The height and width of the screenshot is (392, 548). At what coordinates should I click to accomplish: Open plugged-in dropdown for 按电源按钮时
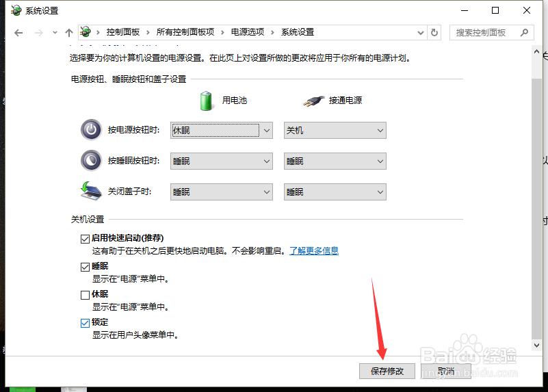pyautogui.click(x=335, y=130)
